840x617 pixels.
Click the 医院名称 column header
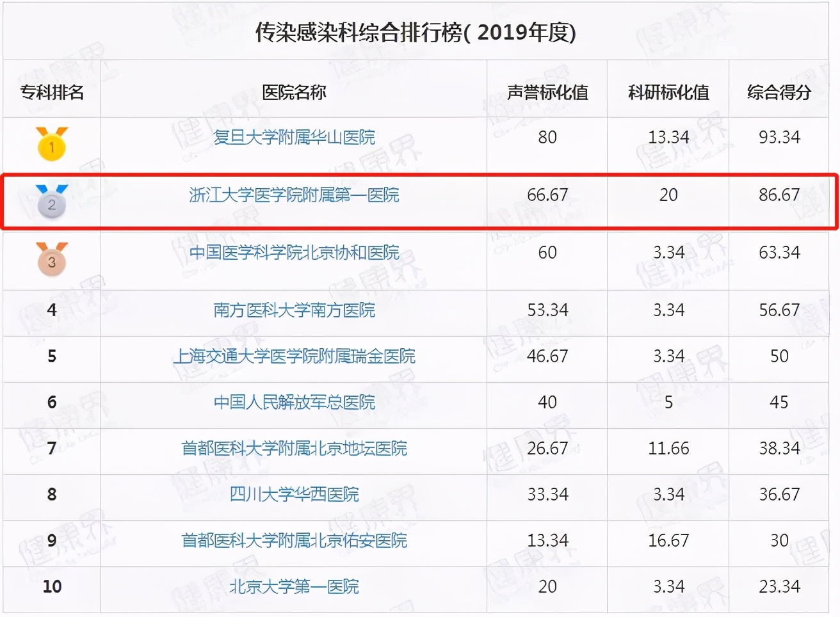pyautogui.click(x=294, y=92)
